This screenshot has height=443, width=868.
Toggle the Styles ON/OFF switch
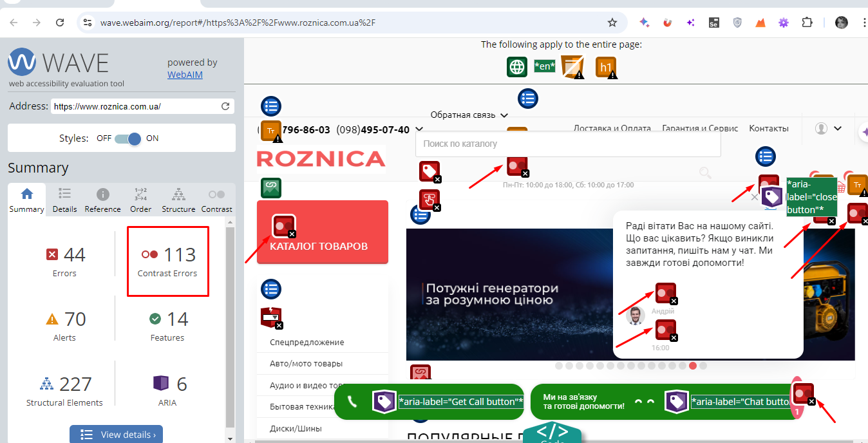tap(127, 138)
